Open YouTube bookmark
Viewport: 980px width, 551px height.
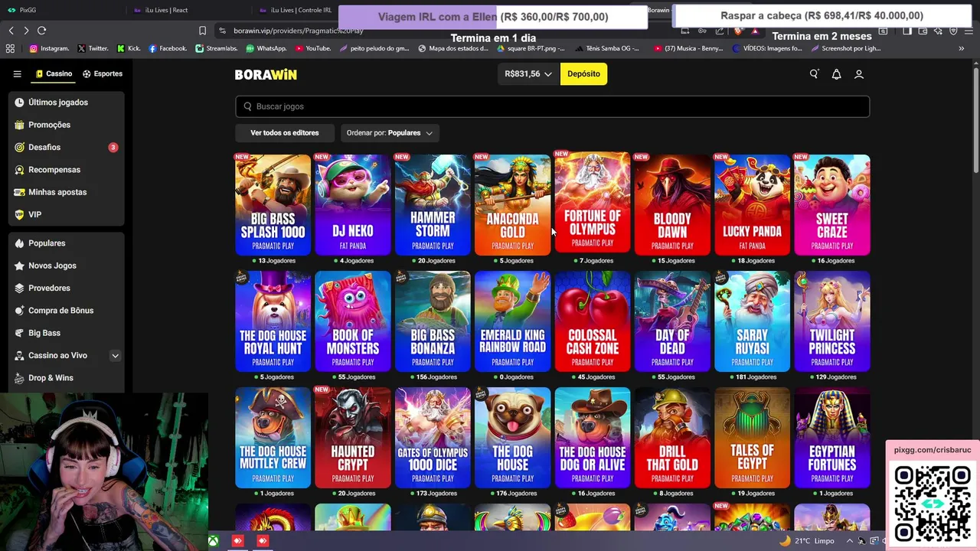click(313, 48)
